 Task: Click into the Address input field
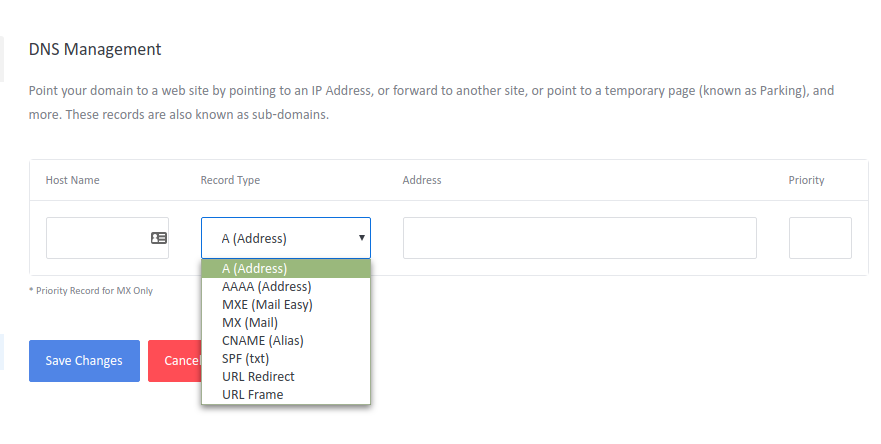(579, 238)
